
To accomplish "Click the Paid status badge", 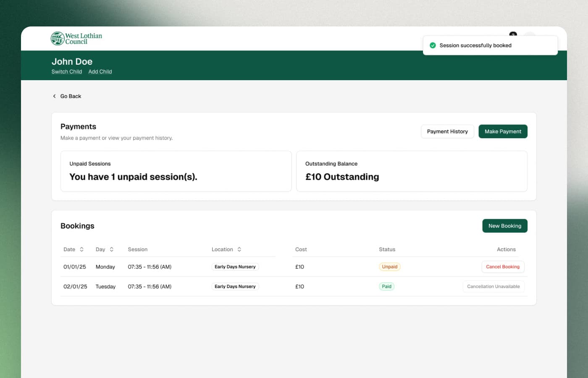I will tap(386, 286).
